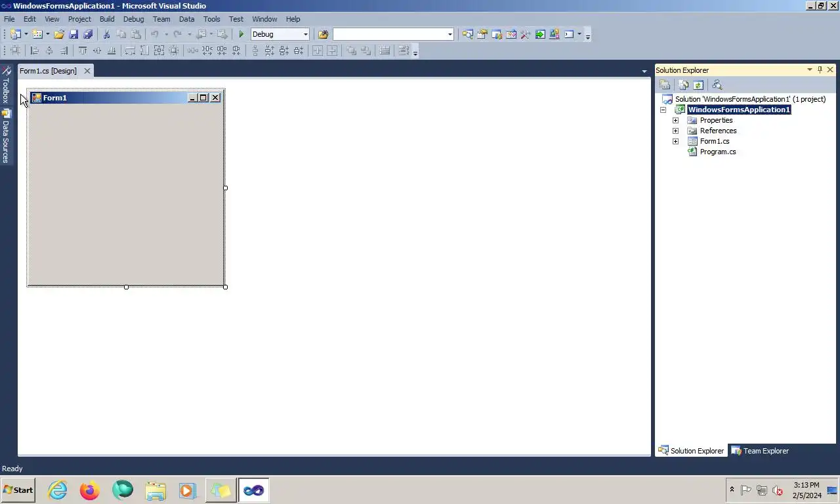Open the New Project dropdown arrow
The width and height of the screenshot is (840, 504).
[x=26, y=34]
